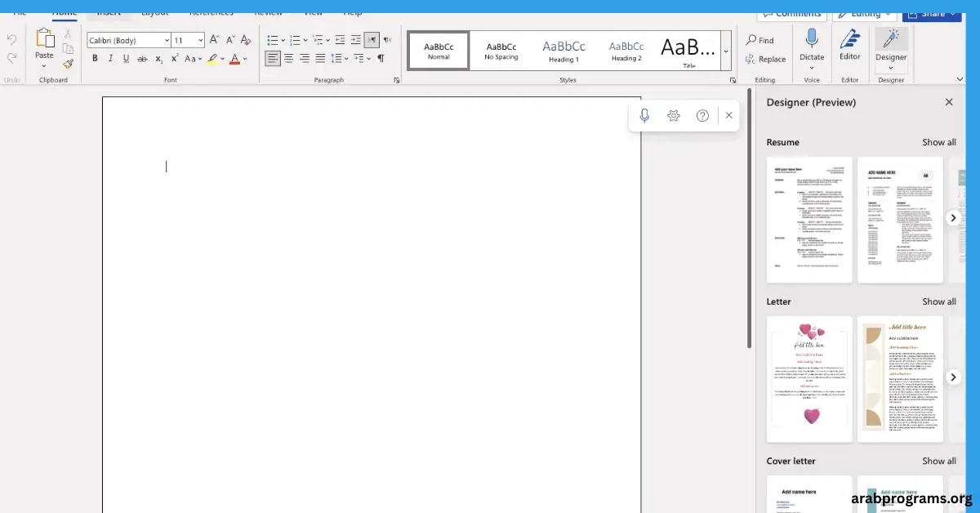Open the font color dropdown arrow

click(x=244, y=59)
